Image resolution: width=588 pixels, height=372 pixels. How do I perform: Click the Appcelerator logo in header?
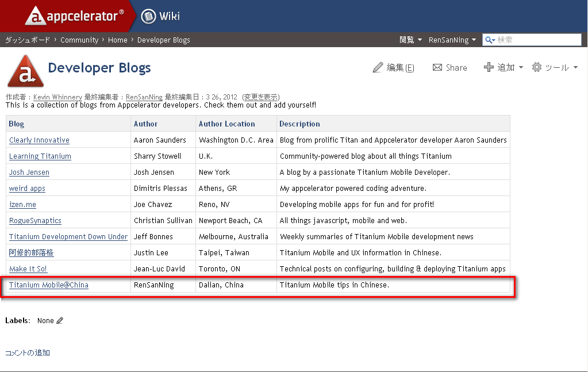[74, 16]
